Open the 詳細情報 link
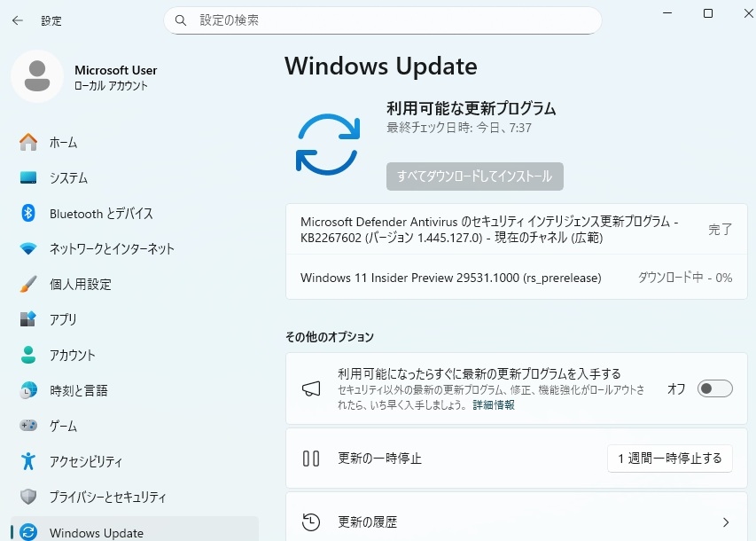 coord(494,405)
